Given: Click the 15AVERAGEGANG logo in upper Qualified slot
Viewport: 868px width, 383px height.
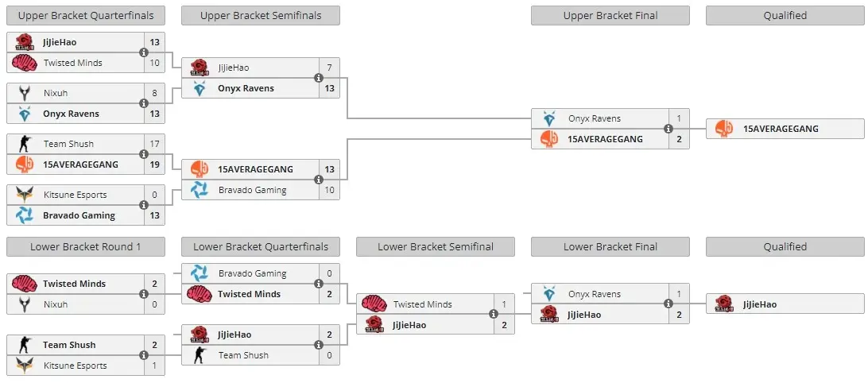Looking at the screenshot, I should (x=723, y=129).
